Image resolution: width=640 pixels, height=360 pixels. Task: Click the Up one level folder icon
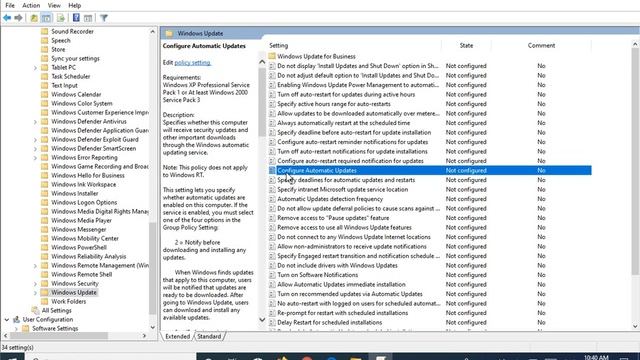[34, 18]
